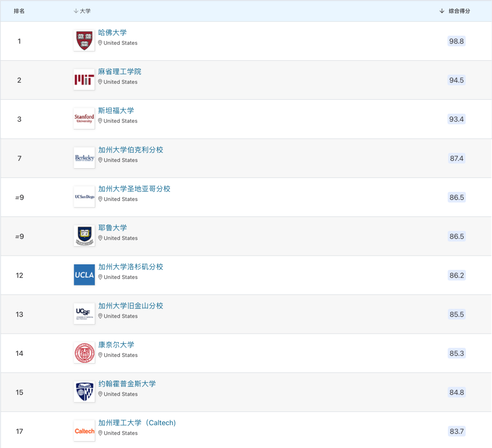This screenshot has height=448, width=492.
Task: Click rank number 3 for 斯坦福大学
Action: [19, 119]
